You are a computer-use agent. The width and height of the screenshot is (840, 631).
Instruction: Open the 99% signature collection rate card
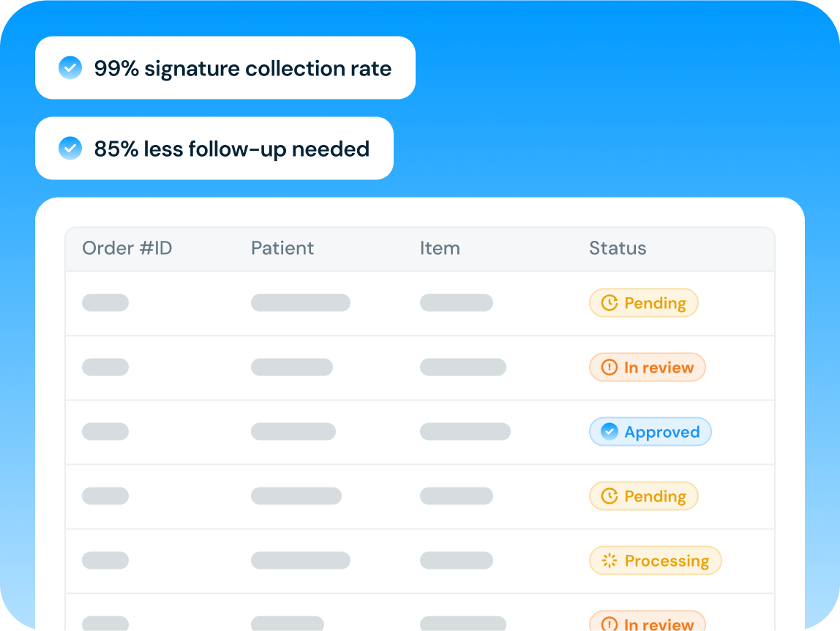click(x=225, y=68)
